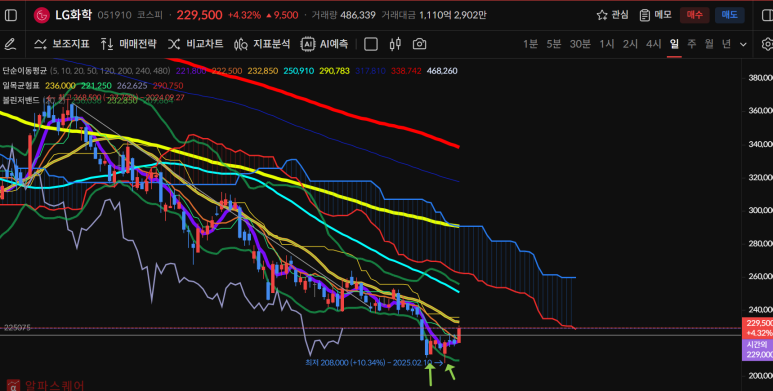Image resolution: width=773 pixels, height=391 pixels.
Task: Open 매매전략 trading strategy menu
Action: pos(128,44)
